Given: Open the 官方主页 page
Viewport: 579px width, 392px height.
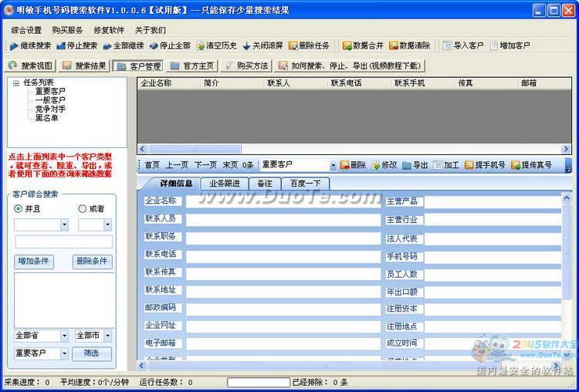Looking at the screenshot, I should [x=192, y=66].
